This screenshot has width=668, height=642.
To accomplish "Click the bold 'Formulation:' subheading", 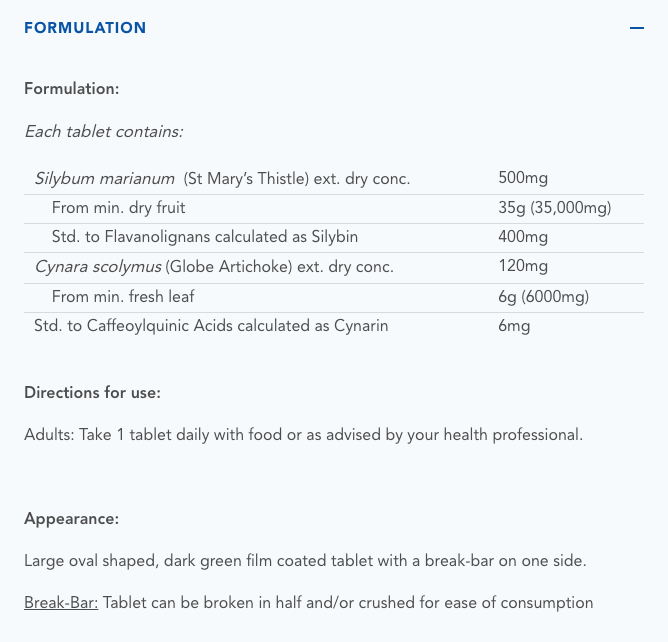I will 72,88.
